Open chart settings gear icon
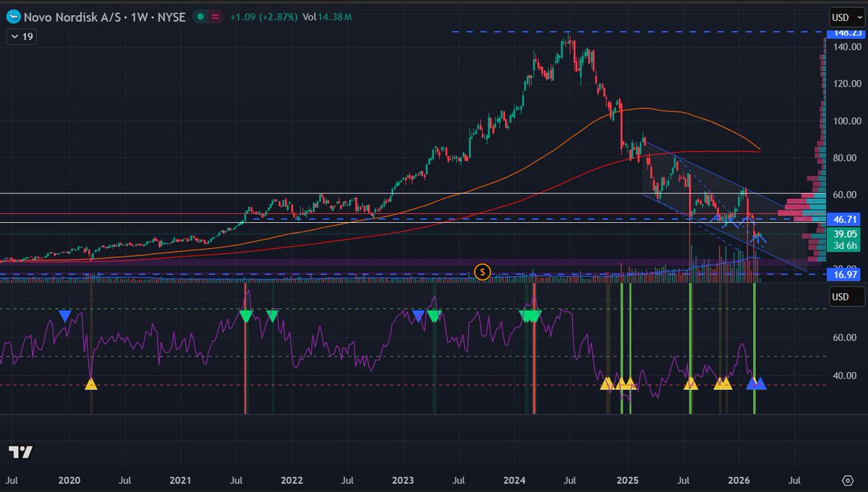 [x=847, y=480]
